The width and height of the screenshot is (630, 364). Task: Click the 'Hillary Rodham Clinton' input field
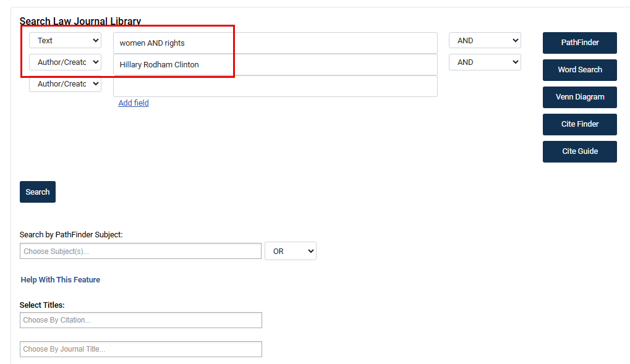275,64
